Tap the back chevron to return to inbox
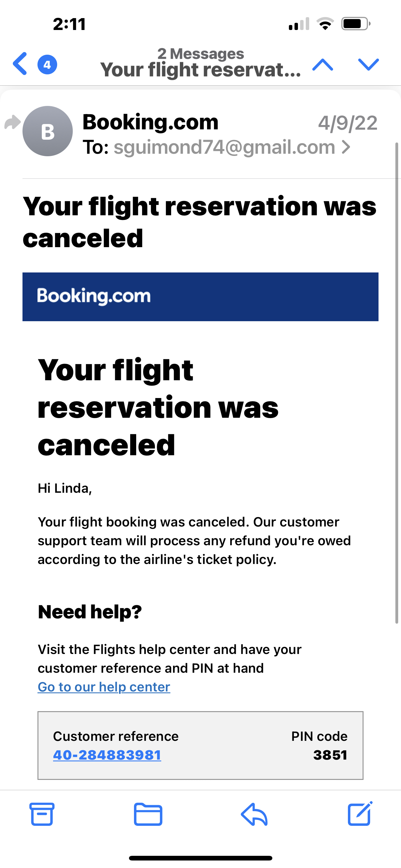401x868 pixels. coord(19,64)
